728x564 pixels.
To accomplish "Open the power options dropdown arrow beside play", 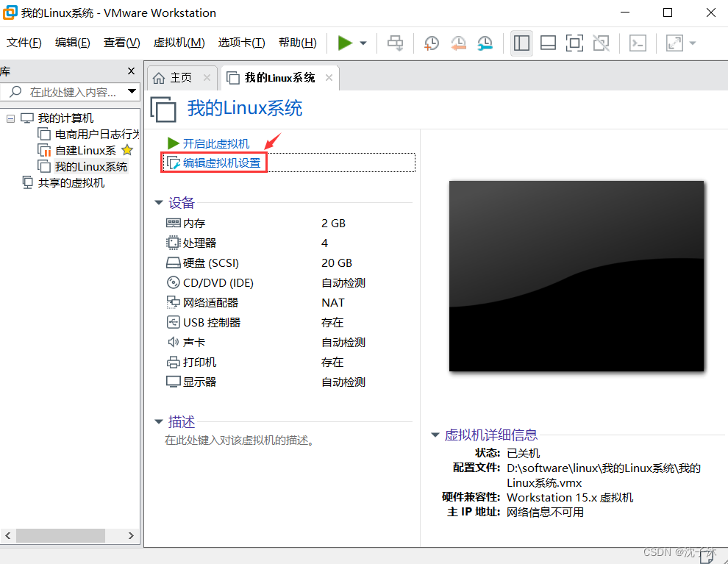I will [x=363, y=43].
